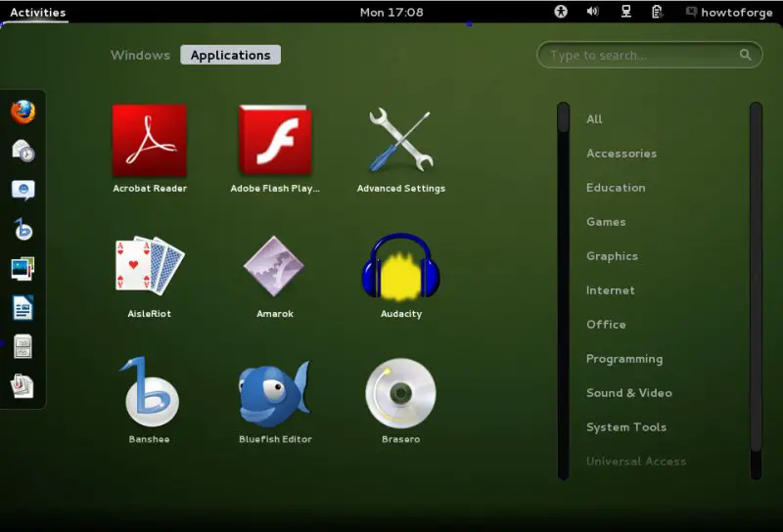Launch Firefox from the dash
This screenshot has width=783, height=532.
(x=23, y=111)
